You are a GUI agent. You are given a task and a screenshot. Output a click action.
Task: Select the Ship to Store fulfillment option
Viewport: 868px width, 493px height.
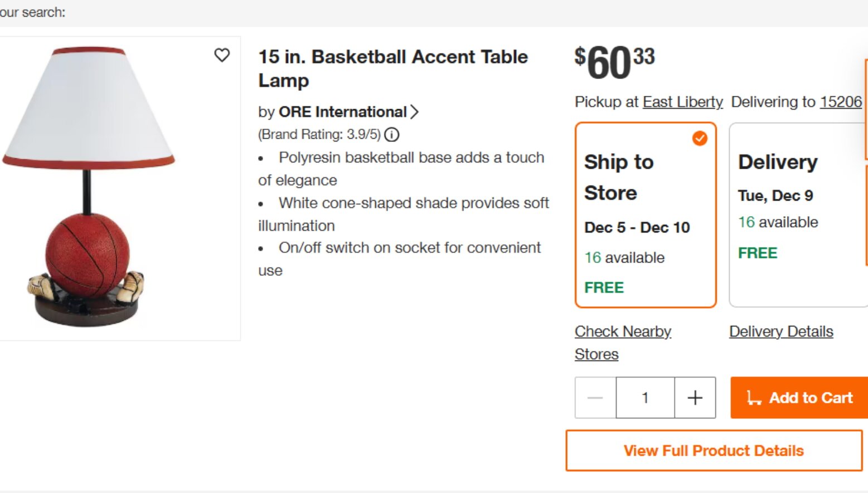(x=645, y=214)
